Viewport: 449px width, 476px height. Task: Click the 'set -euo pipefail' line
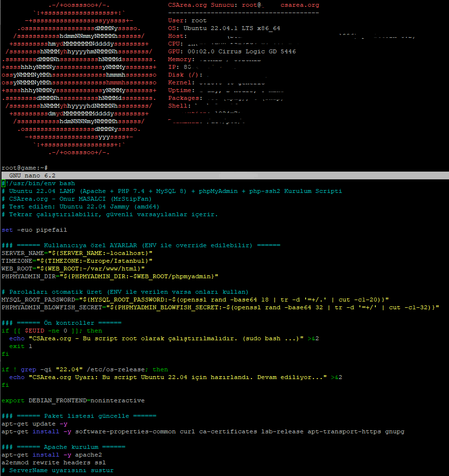tap(34, 230)
